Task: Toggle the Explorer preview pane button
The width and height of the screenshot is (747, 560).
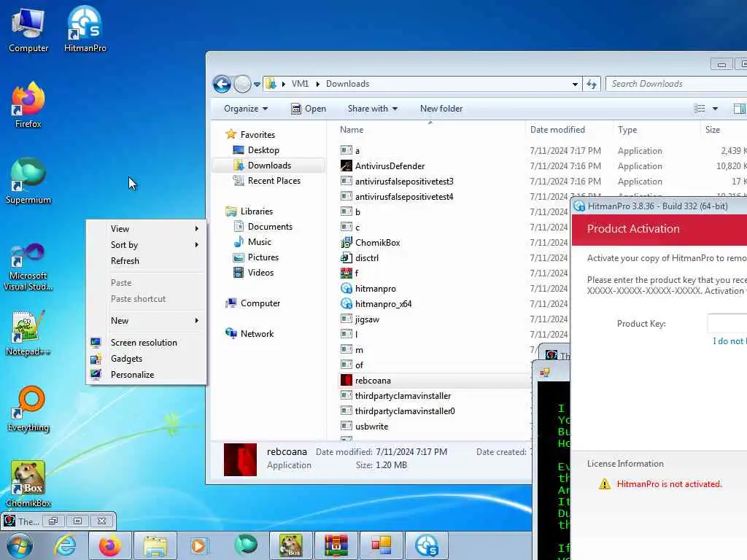Action: [x=740, y=109]
